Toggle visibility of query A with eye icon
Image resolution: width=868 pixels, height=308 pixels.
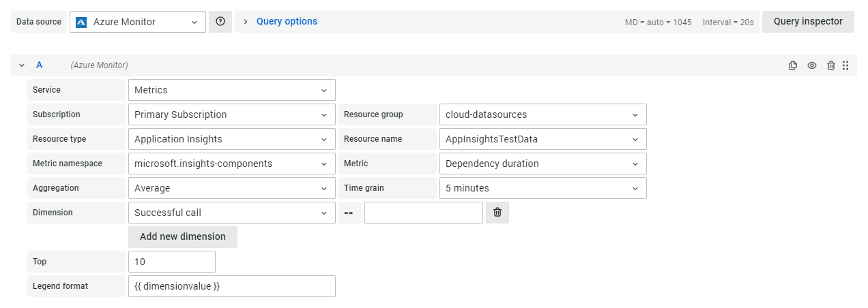click(x=812, y=65)
